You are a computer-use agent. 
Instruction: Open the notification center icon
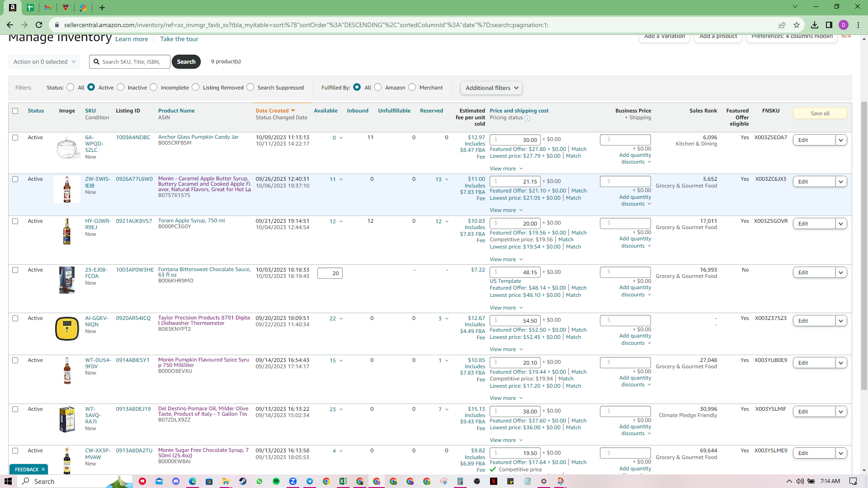pyautogui.click(x=853, y=481)
